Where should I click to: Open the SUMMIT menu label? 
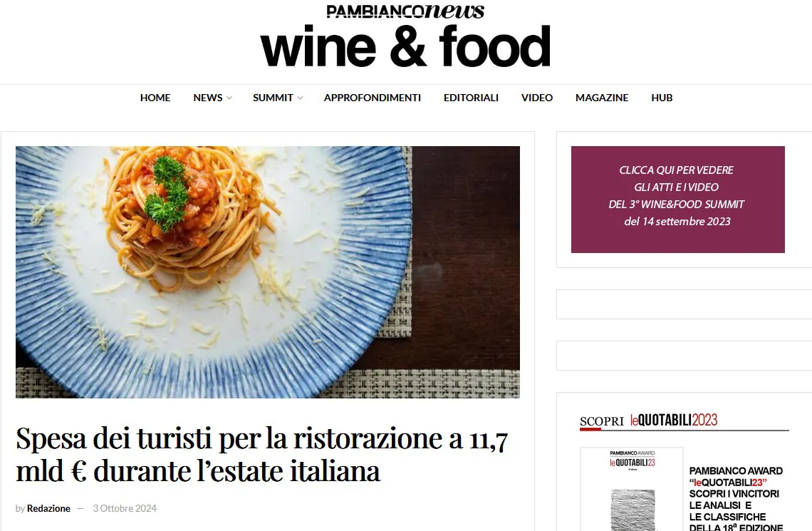(273, 98)
